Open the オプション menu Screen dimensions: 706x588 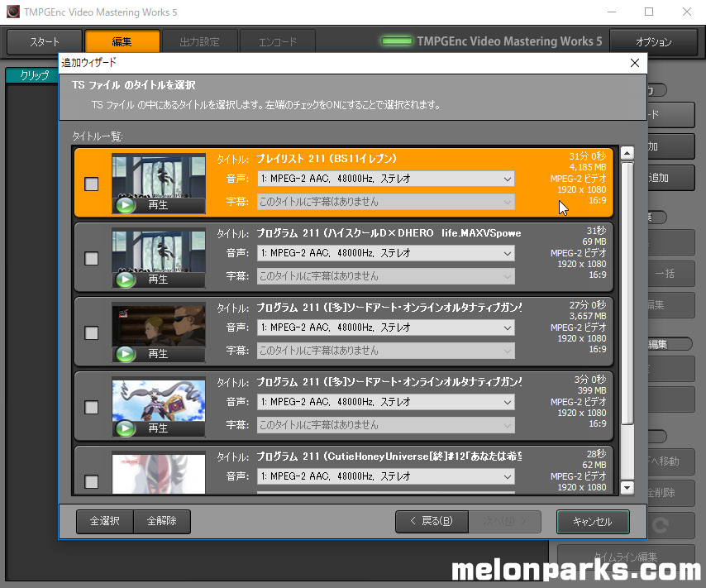coord(653,42)
